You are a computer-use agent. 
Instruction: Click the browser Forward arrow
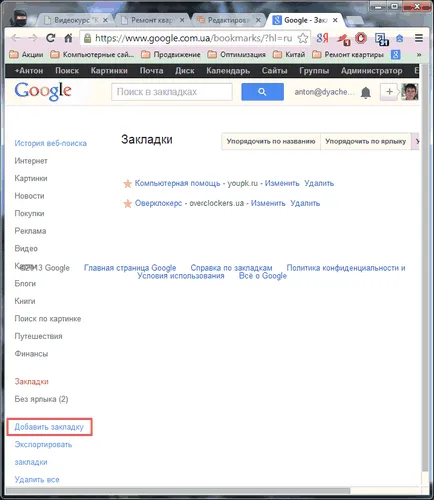[33, 38]
